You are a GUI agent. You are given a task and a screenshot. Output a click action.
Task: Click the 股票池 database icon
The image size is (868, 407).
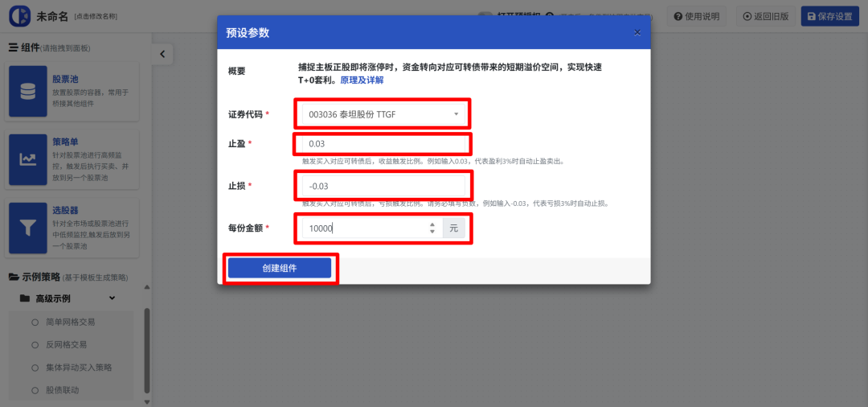[x=27, y=92]
